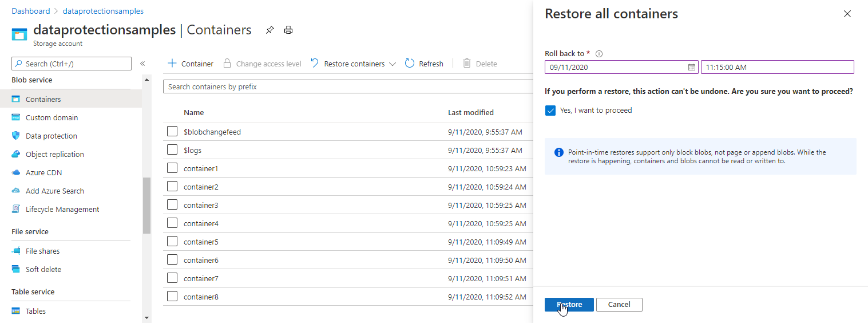Click the Add Azure Search icon
Image resolution: width=868 pixels, height=323 pixels.
pos(16,191)
